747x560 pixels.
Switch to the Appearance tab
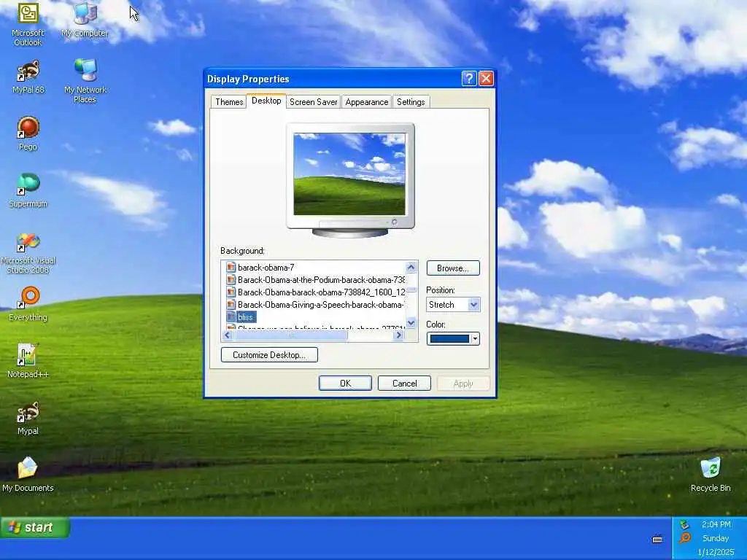(367, 102)
